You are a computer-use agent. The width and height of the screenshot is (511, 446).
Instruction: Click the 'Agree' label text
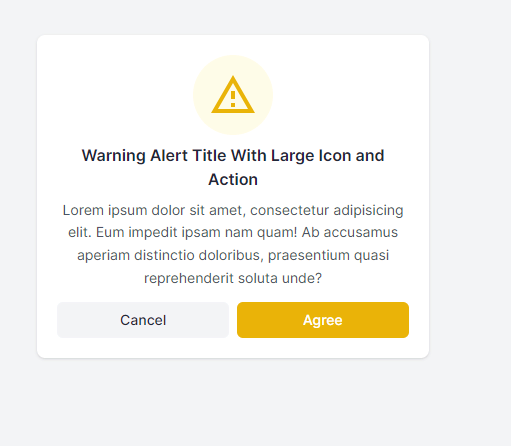tap(323, 320)
